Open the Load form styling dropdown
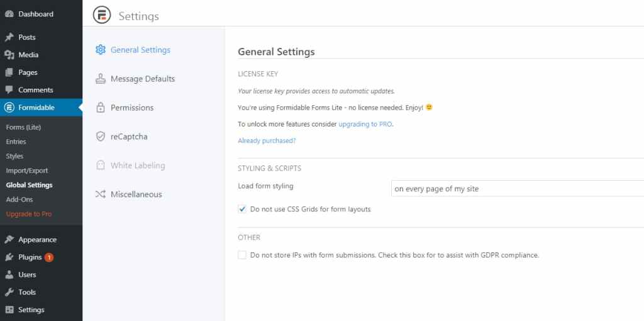Image resolution: width=644 pixels, height=321 pixels. click(x=517, y=188)
